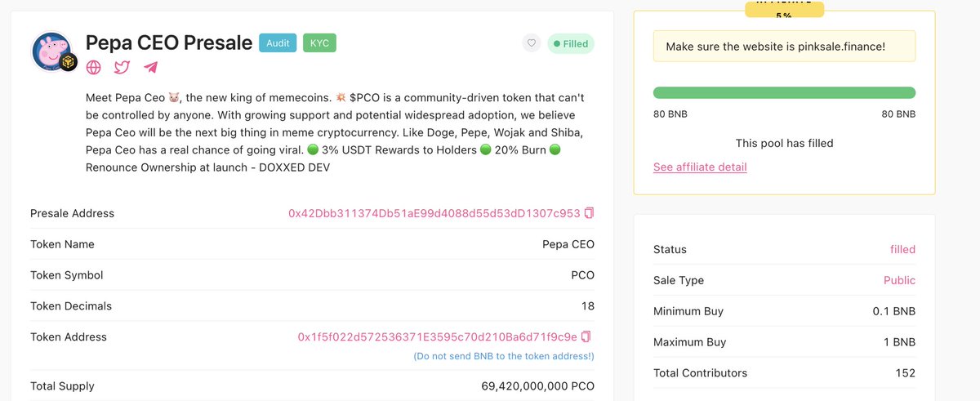
Task: Open the See affiliate detail link
Action: (x=700, y=167)
